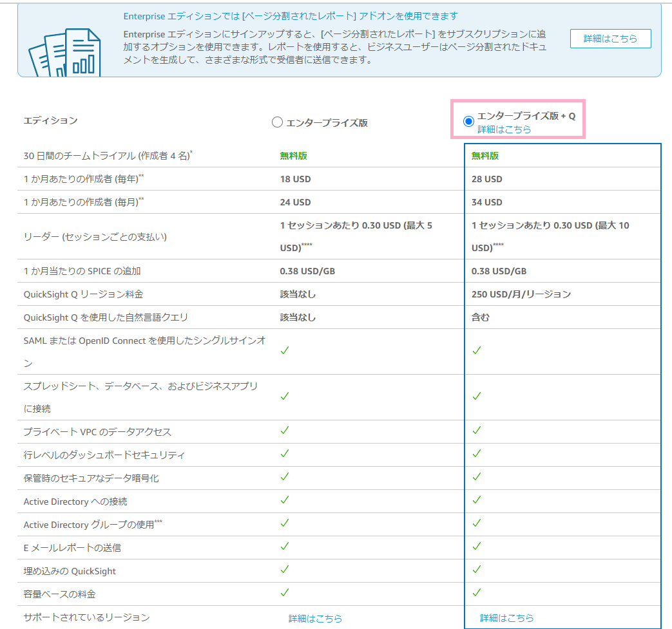Click Q column checkmark for Active Directory への接続
672x629 pixels.
pyautogui.click(x=477, y=500)
